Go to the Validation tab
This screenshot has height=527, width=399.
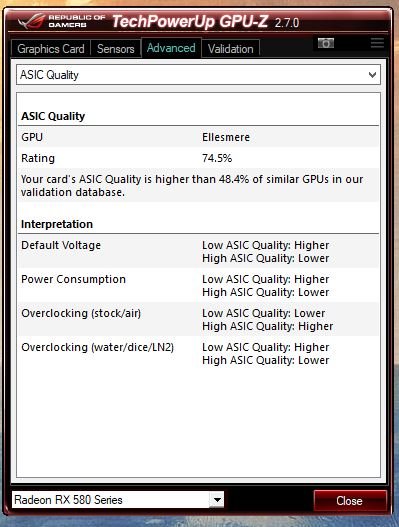click(231, 49)
